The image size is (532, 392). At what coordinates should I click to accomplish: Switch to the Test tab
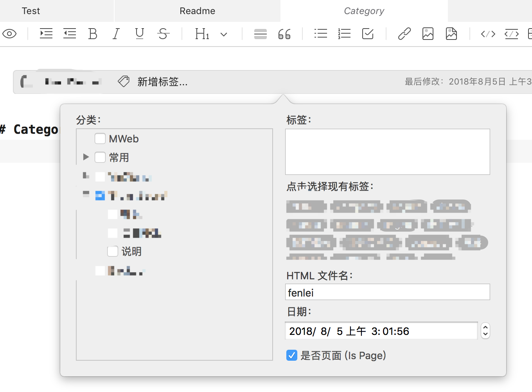(31, 11)
